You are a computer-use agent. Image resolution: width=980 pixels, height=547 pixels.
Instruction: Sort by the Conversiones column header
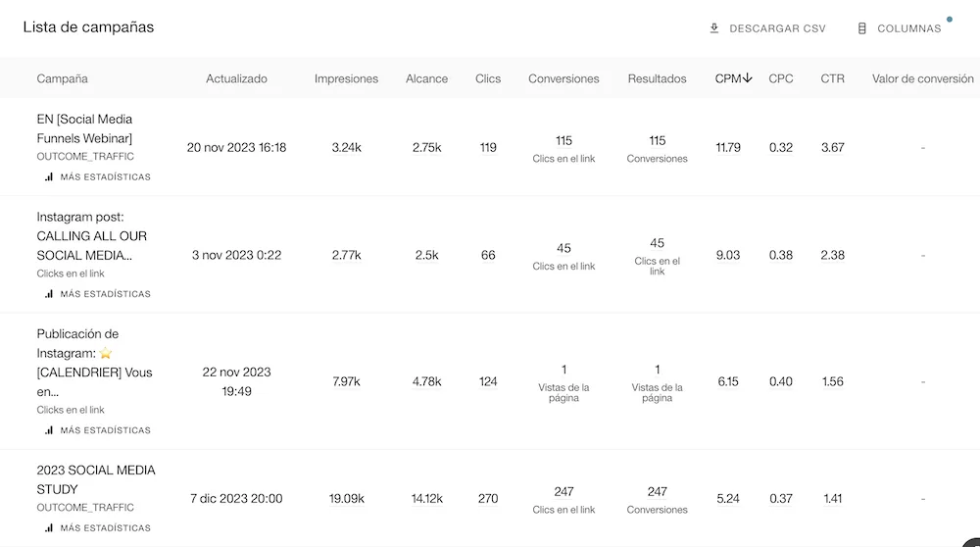[x=563, y=78]
